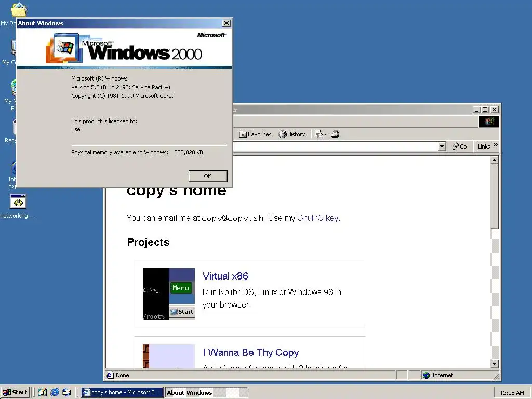Click the resize grip in IE status bar

[x=497, y=376]
